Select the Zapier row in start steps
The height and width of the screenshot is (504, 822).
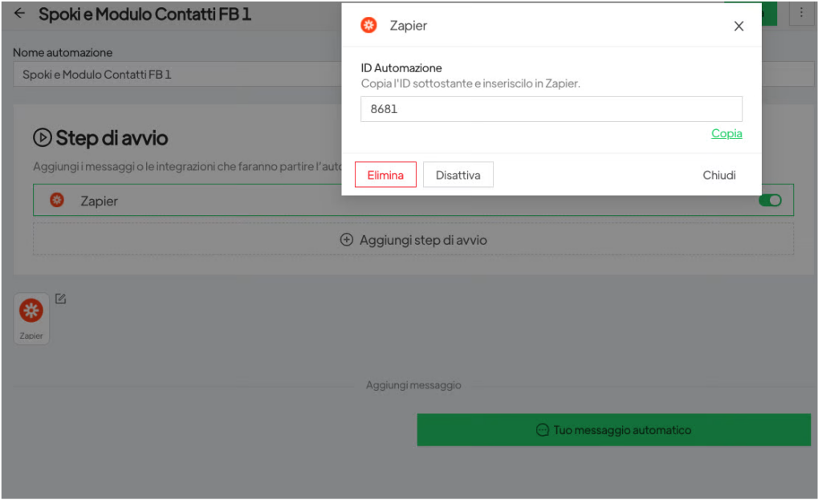(415, 201)
